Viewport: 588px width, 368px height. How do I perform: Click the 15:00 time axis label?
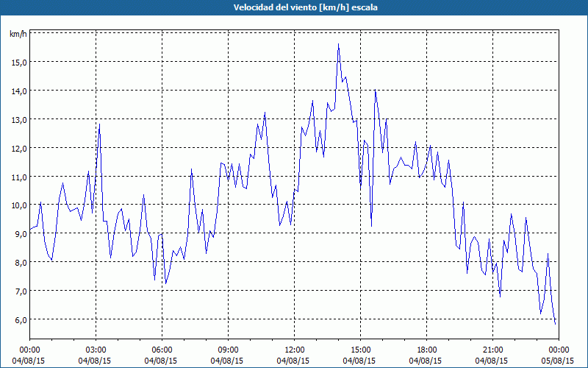point(360,350)
